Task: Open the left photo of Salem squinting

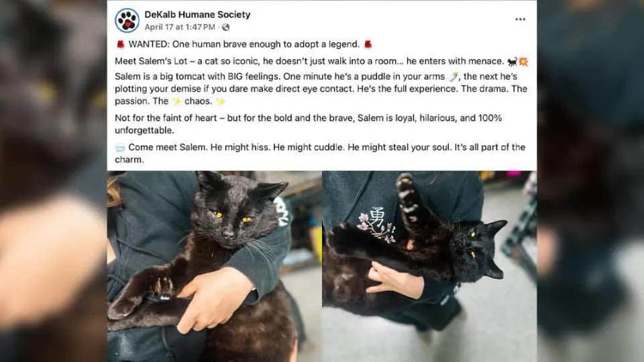Action: pyautogui.click(x=215, y=266)
